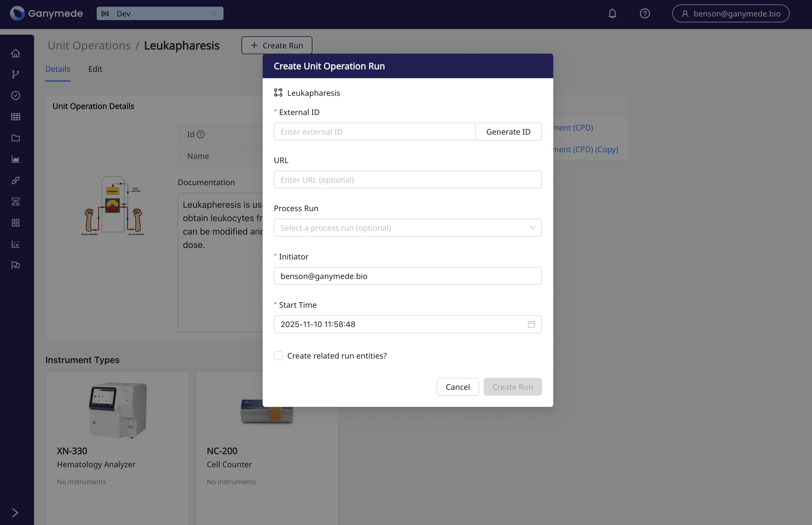Check 'Create related run entities?' checkbox
Screen dimensions: 812x525
coord(278,355)
